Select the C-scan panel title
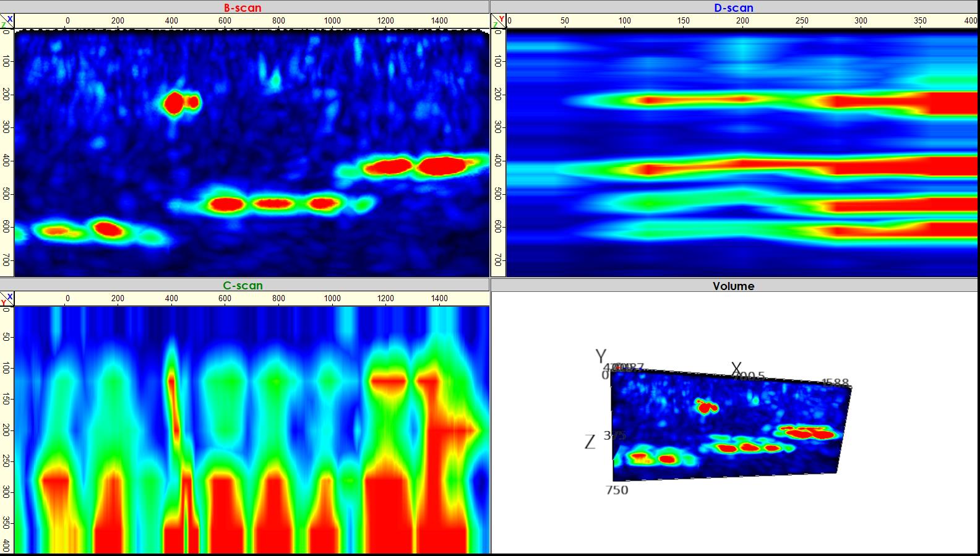This screenshot has width=980, height=556. [243, 286]
